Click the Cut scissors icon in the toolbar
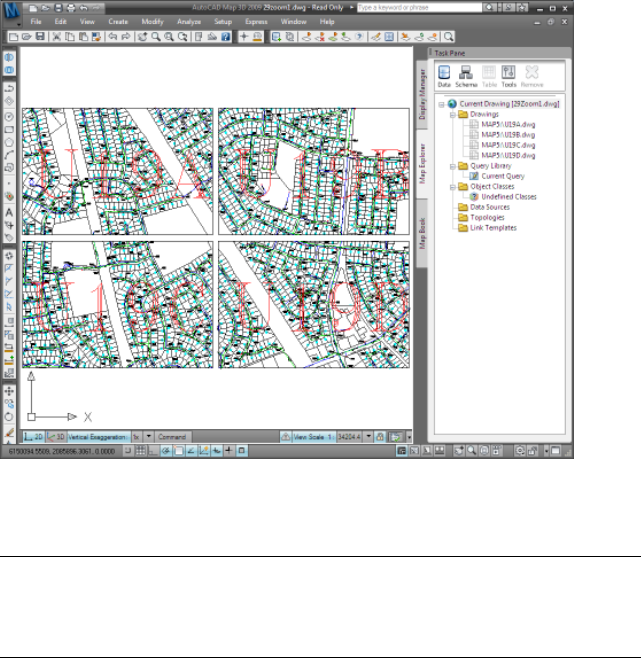The image size is (641, 658). pyautogui.click(x=57, y=36)
